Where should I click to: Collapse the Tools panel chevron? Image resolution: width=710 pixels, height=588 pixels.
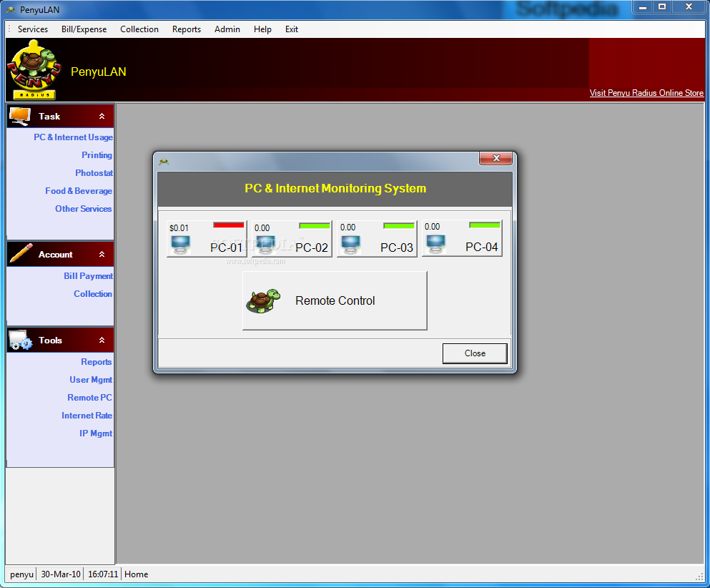pos(102,340)
